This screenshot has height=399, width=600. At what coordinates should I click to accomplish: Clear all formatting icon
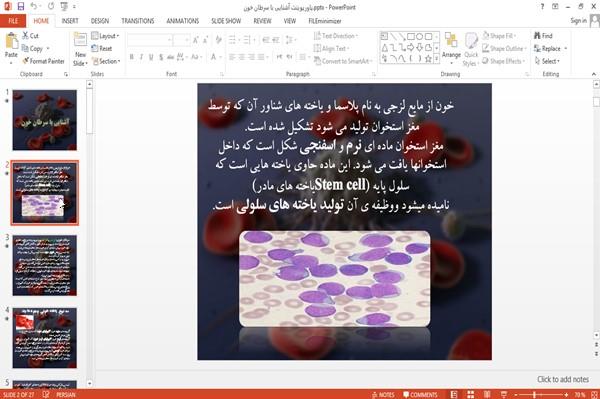tap(218, 40)
